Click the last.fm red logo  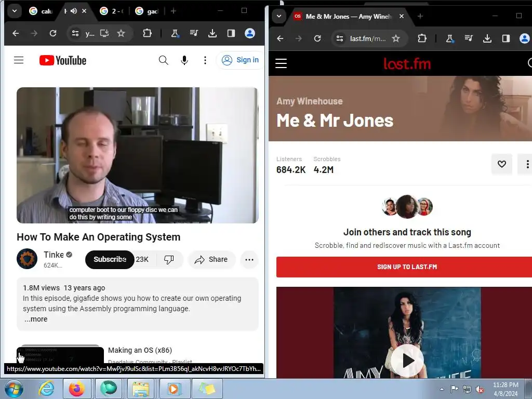407,63
